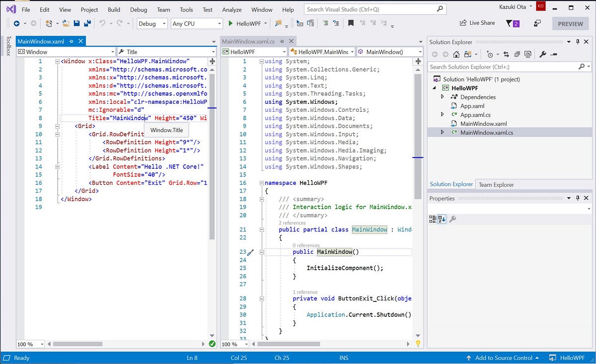Switch Properties panel to alphabetical sorting
Screen dimensions: 596x364
[x=442, y=218]
